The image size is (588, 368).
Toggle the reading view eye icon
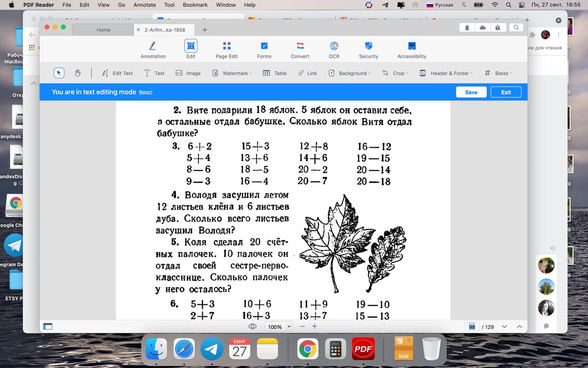252,326
